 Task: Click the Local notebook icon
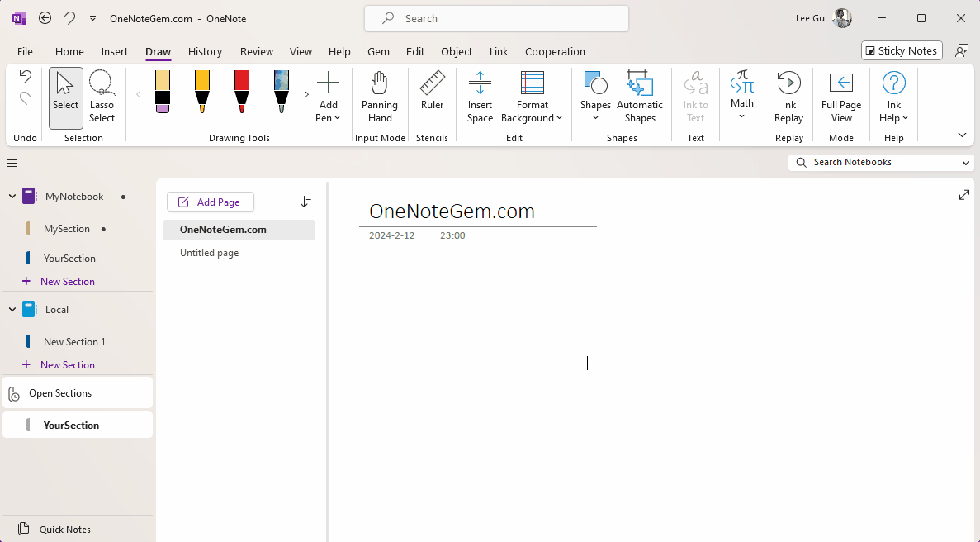pos(29,310)
